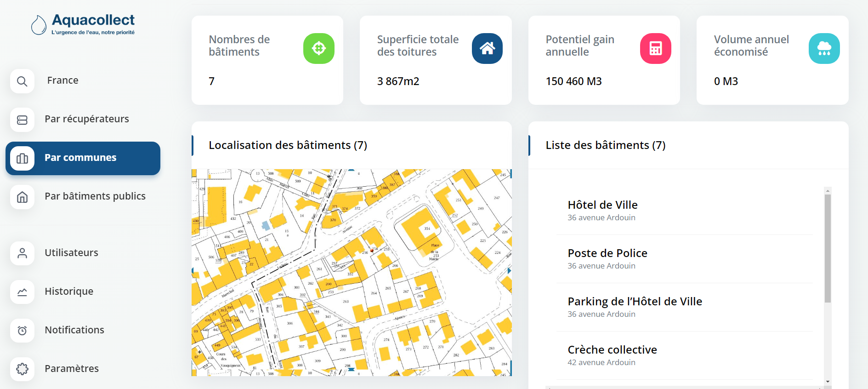Go to the Historique menu entry
This screenshot has width=868, height=389.
pos(69,292)
